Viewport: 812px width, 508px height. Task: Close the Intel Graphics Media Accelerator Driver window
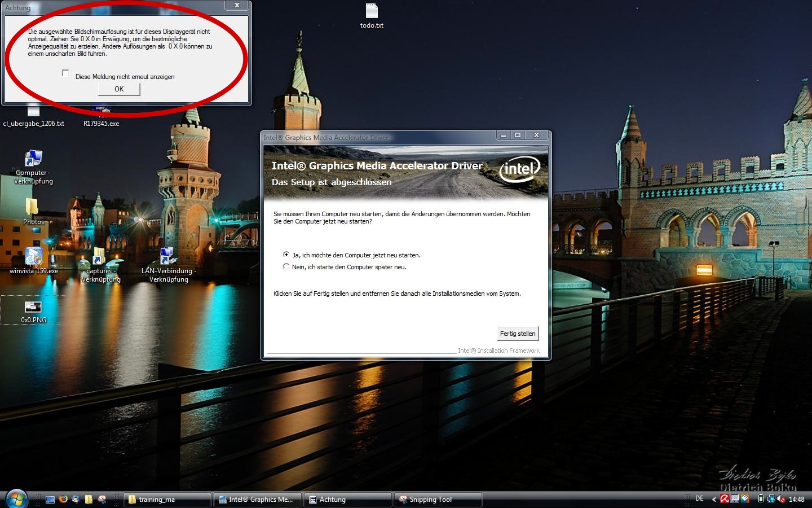(x=536, y=135)
